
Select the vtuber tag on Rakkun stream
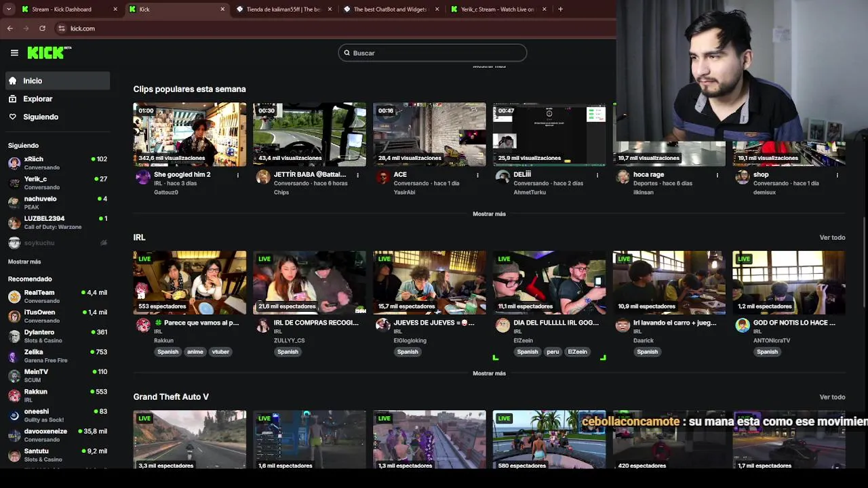(220, 352)
